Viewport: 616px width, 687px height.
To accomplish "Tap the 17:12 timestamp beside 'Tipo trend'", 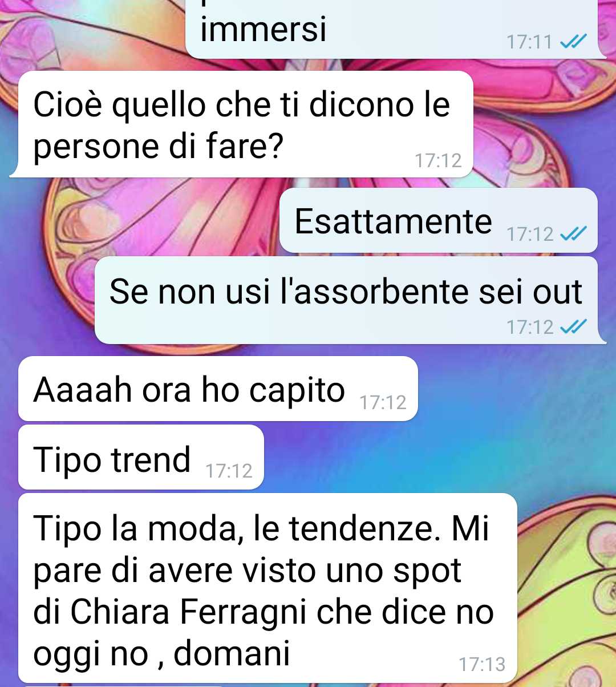I will (229, 471).
